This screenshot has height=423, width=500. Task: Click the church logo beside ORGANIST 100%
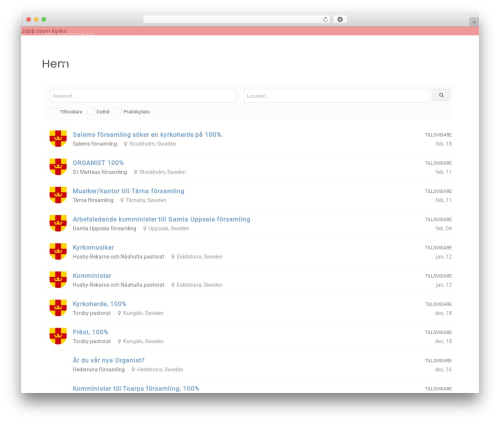58,167
